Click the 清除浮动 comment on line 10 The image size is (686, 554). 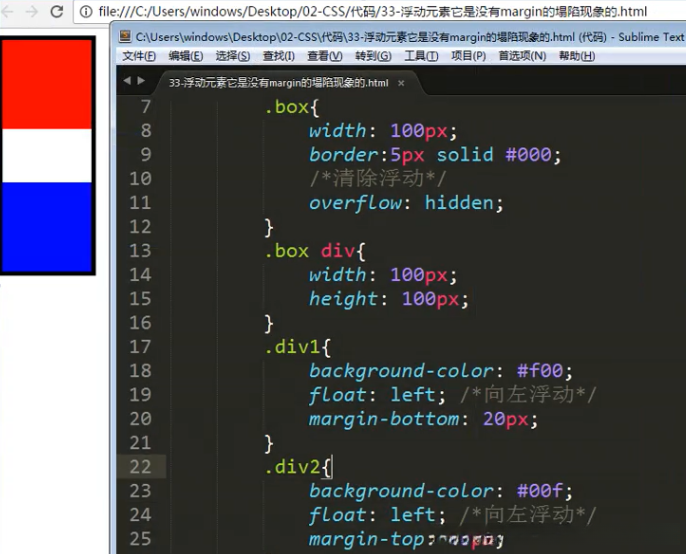click(378, 179)
